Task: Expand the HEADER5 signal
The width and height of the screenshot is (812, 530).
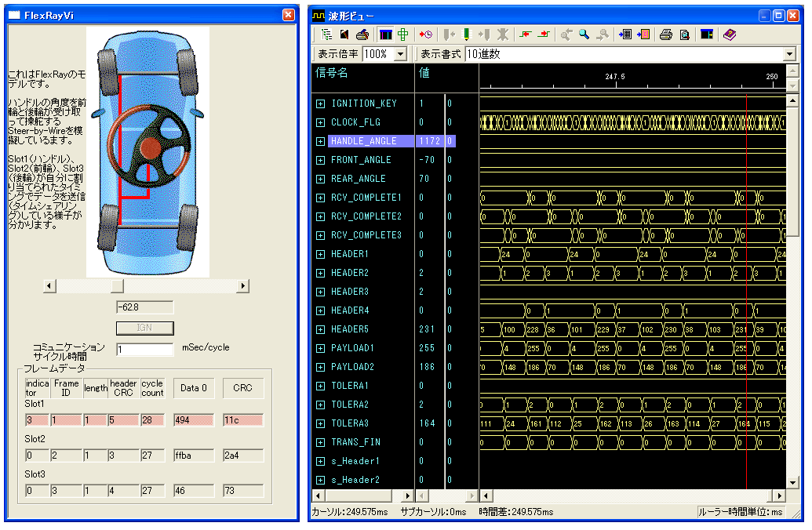Action: pyautogui.click(x=321, y=330)
